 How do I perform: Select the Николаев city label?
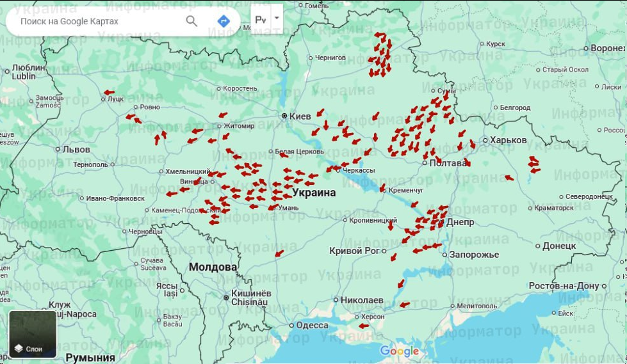pyautogui.click(x=362, y=300)
